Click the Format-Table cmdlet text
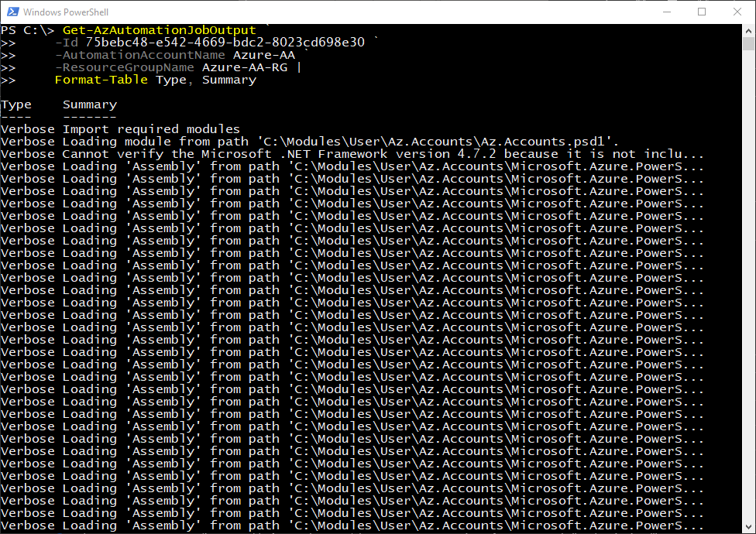 click(101, 80)
